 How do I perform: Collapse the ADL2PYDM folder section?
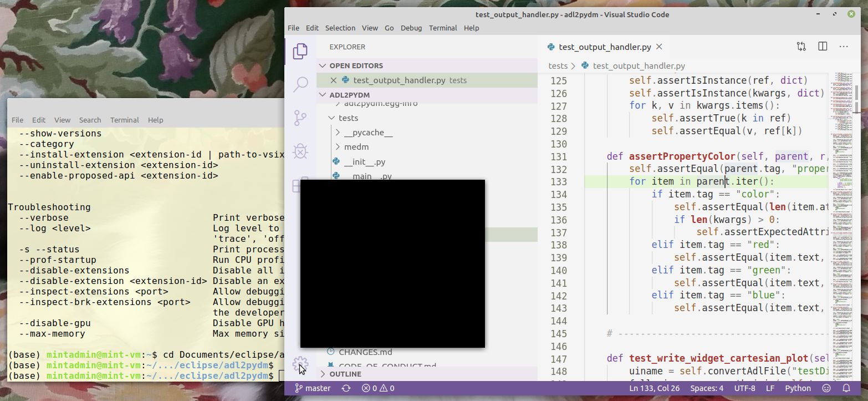427,95
